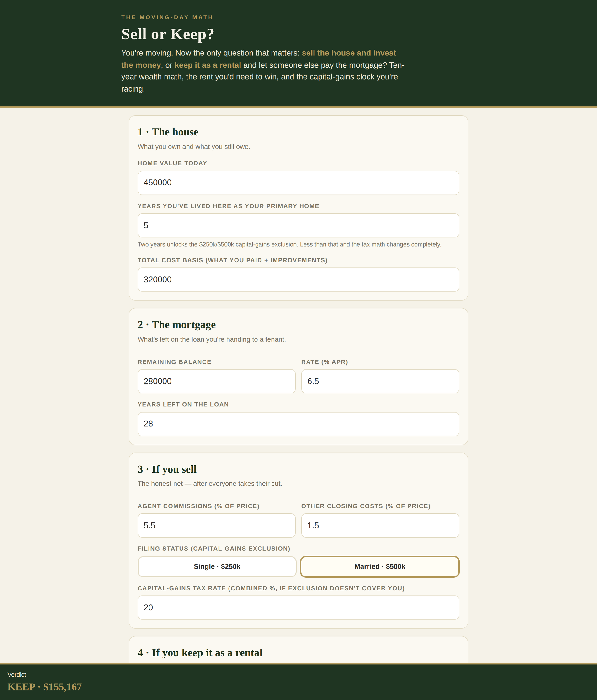
Task: Click the Capital-Gains Tax Rate field
Action: click(298, 608)
